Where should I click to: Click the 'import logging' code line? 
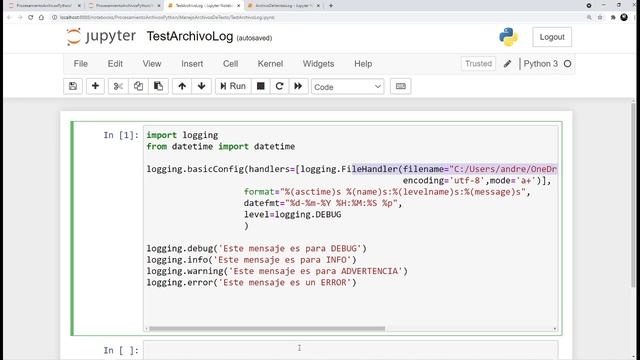[x=182, y=135]
